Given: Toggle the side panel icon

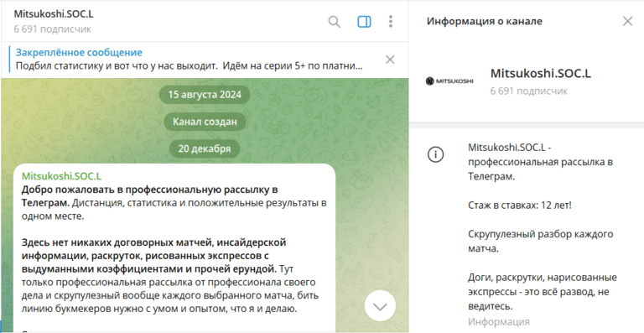Looking at the screenshot, I should coord(364,22).
